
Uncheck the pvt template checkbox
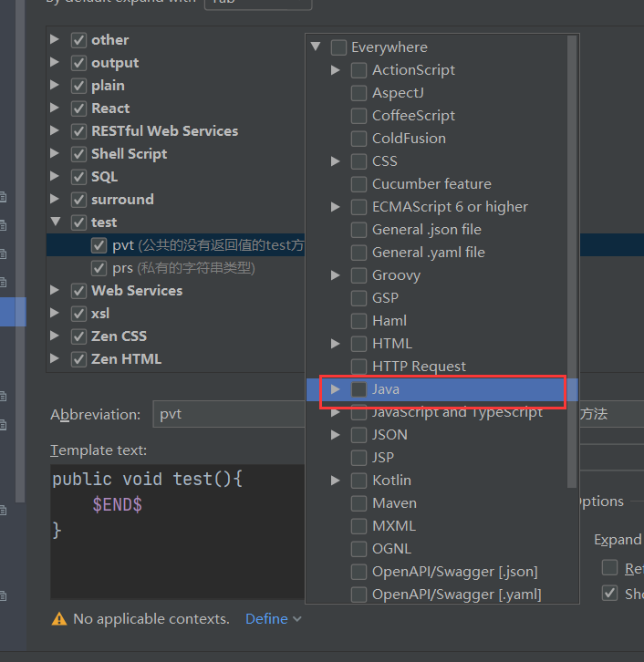coord(99,245)
